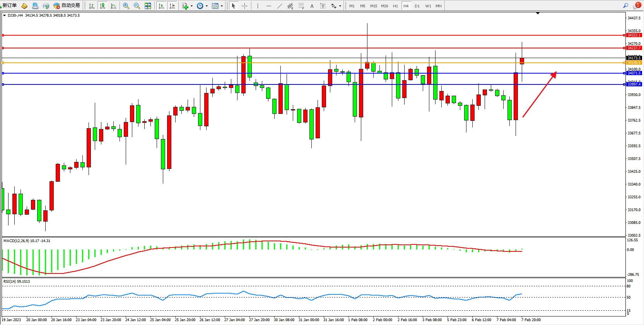Click the zoom in magnifier icon
644x325 pixels.
126,6
